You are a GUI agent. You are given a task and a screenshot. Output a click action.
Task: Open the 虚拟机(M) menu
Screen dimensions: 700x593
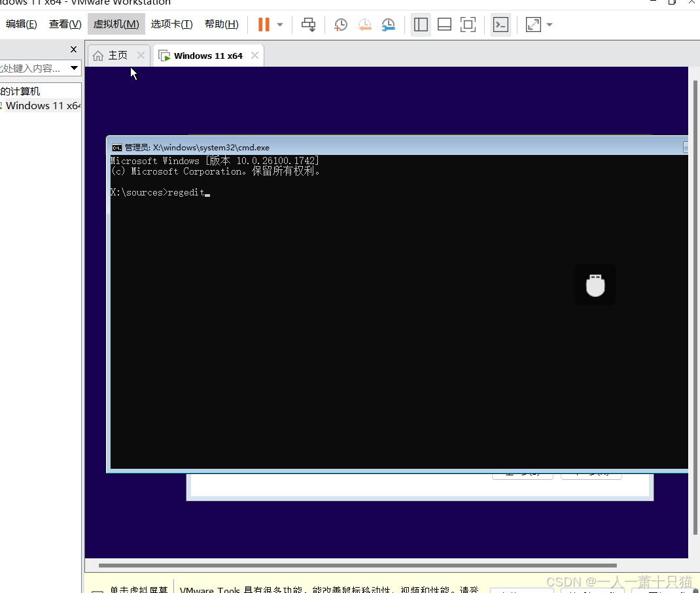click(116, 24)
